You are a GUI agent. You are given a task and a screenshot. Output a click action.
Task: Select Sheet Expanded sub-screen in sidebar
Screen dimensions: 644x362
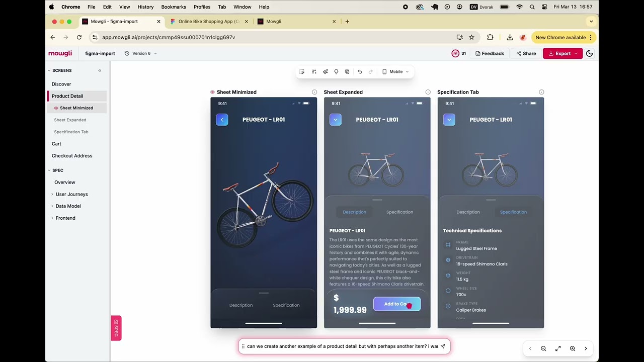click(x=70, y=120)
